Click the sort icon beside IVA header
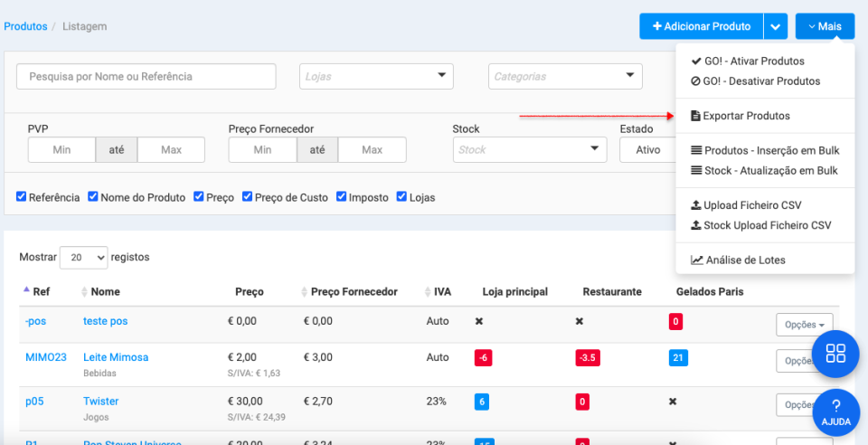This screenshot has width=868, height=445. pyautogui.click(x=428, y=292)
